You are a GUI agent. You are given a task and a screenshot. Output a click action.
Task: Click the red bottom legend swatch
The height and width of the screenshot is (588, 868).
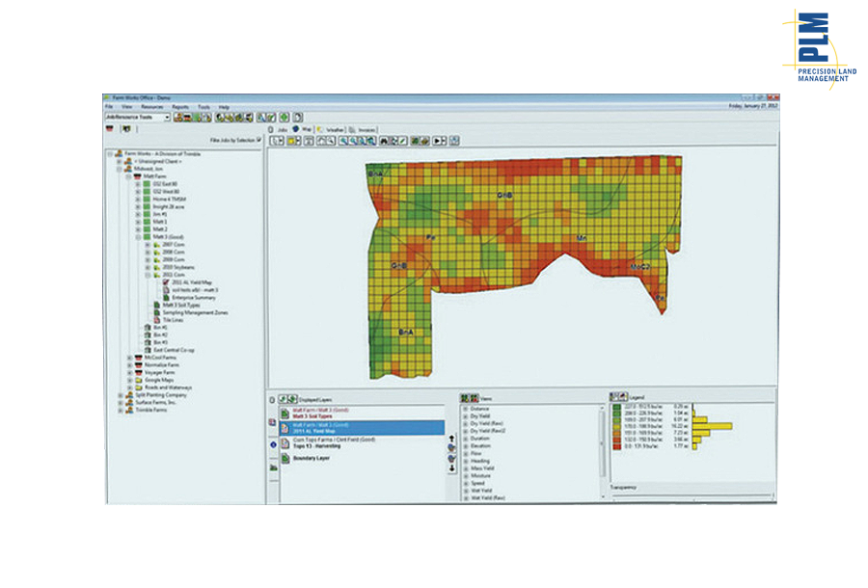click(616, 446)
